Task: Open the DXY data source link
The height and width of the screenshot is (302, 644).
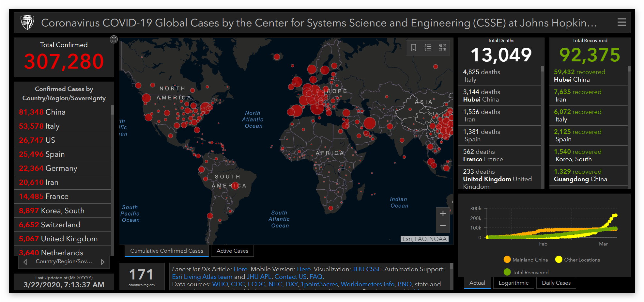Action: 292,284
